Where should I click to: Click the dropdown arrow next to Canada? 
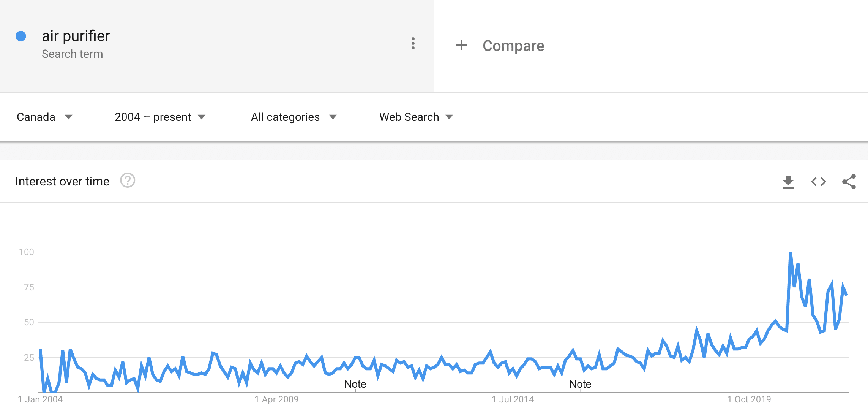coord(69,117)
